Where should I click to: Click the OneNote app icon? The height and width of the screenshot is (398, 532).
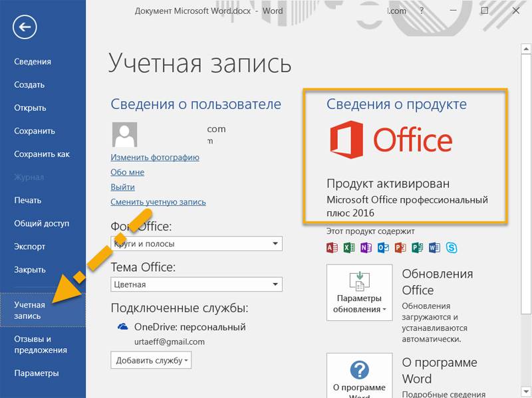tap(366, 249)
